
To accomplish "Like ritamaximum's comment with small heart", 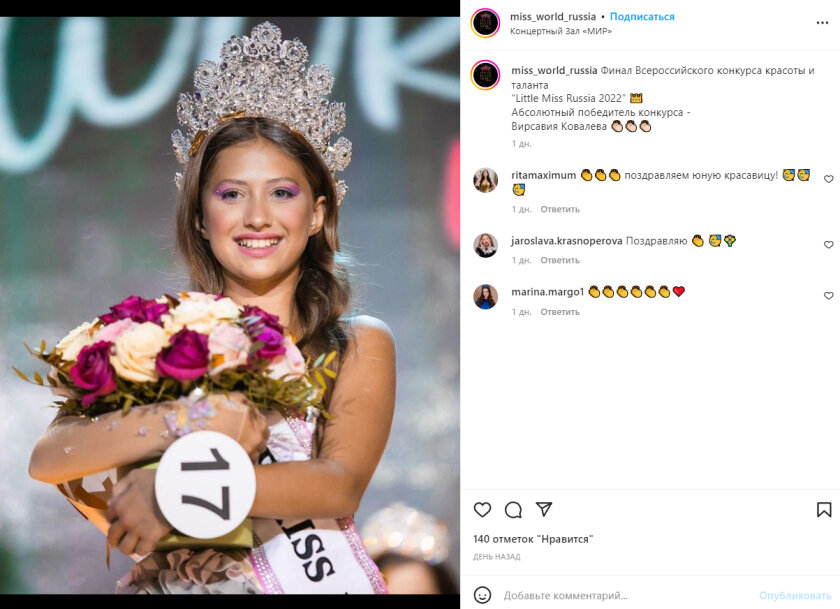I will click(828, 179).
